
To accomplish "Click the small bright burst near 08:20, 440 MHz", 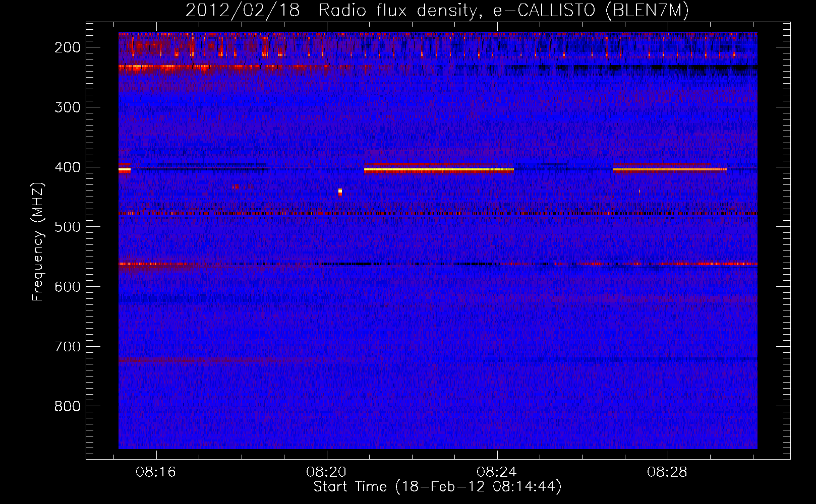I will pyautogui.click(x=340, y=192).
